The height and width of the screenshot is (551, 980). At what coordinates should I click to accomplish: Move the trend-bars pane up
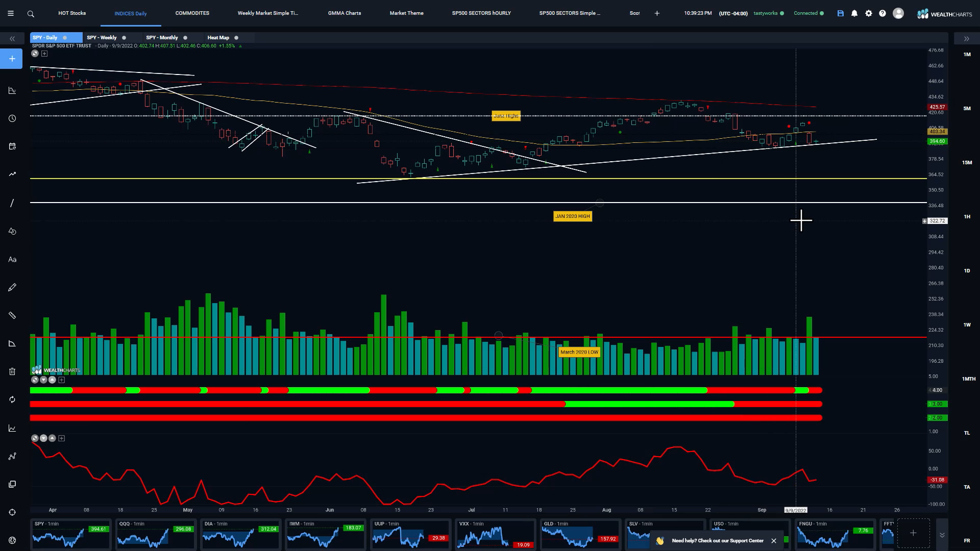(x=52, y=380)
